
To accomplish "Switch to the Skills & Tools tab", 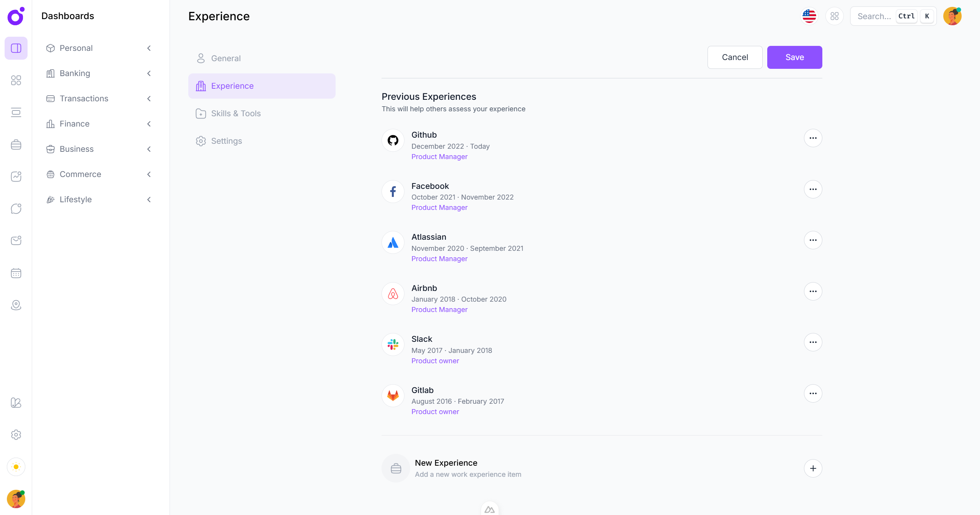I will pos(236,114).
